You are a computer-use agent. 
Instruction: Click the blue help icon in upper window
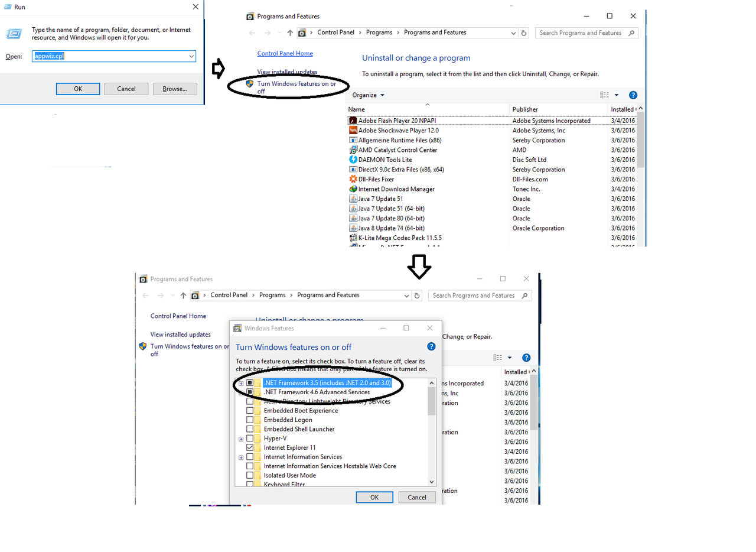click(x=633, y=95)
